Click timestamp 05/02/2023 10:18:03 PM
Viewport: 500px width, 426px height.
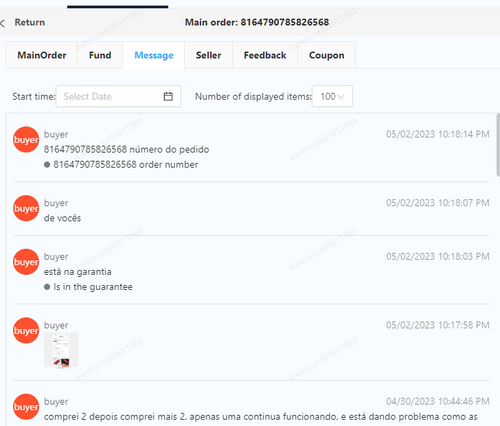[438, 257]
